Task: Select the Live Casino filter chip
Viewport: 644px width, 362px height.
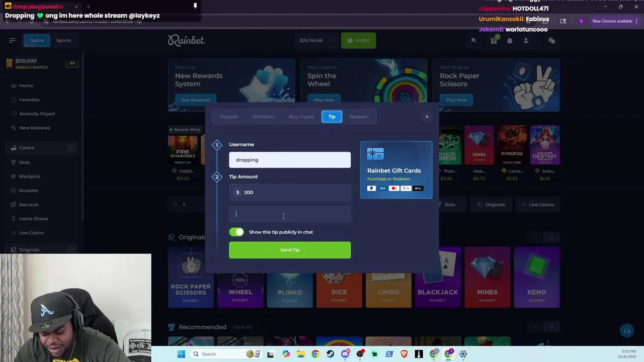Action: point(538,205)
